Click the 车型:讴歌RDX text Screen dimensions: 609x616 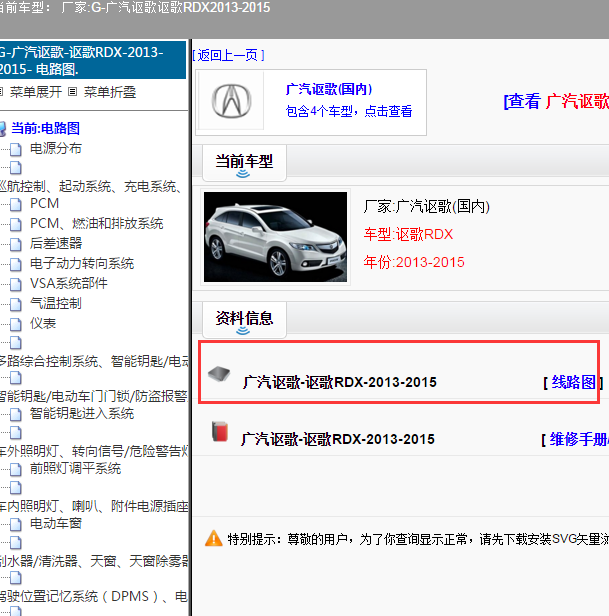[x=408, y=235]
